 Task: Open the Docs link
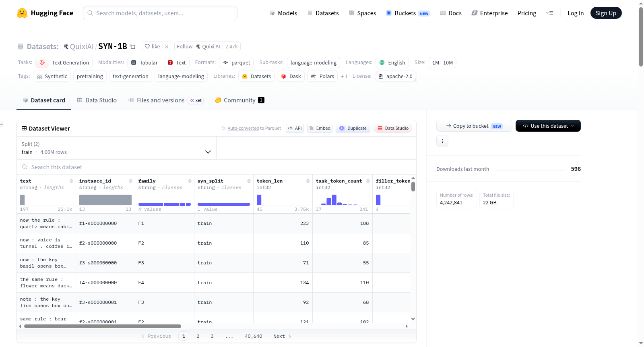(x=451, y=13)
